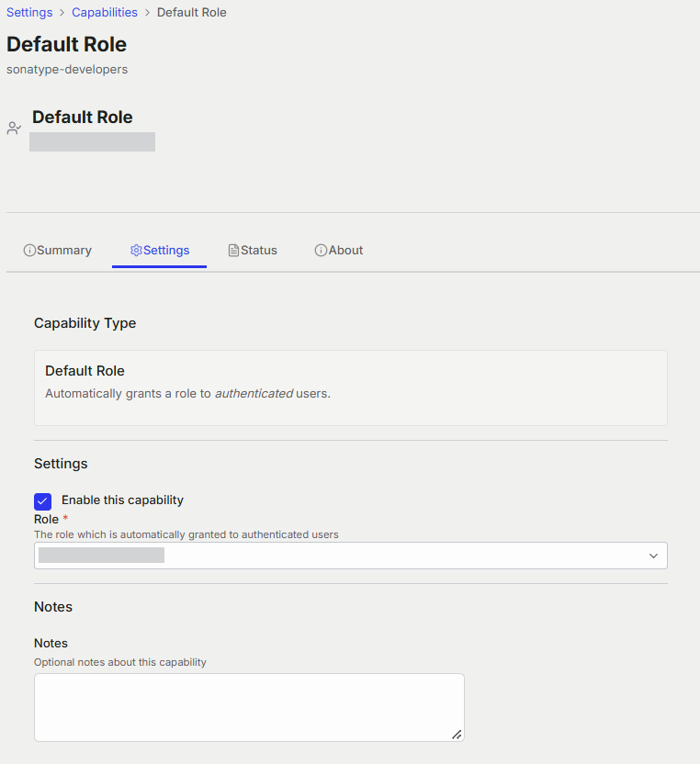The image size is (700, 764).
Task: Open the Status tab
Action: (x=253, y=250)
